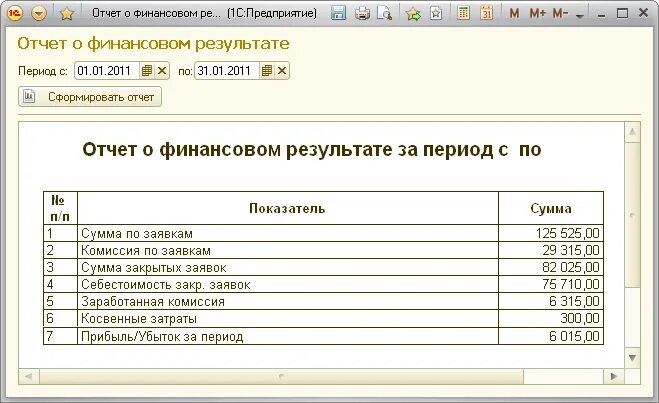Minimize the report window
The image size is (659, 403).
602,14
